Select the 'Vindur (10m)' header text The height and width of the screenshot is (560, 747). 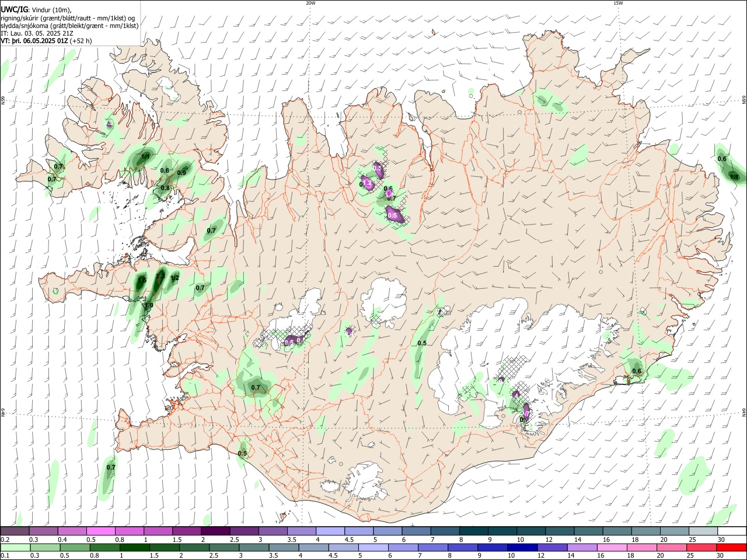50,9
